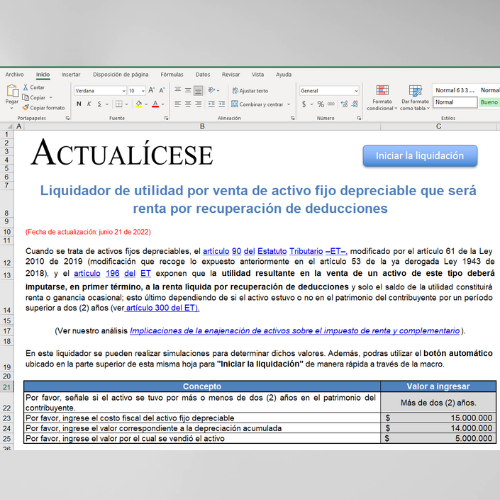Viewport: 500px width, 500px height.
Task: Click the Cortar scissors icon
Action: [x=26, y=87]
